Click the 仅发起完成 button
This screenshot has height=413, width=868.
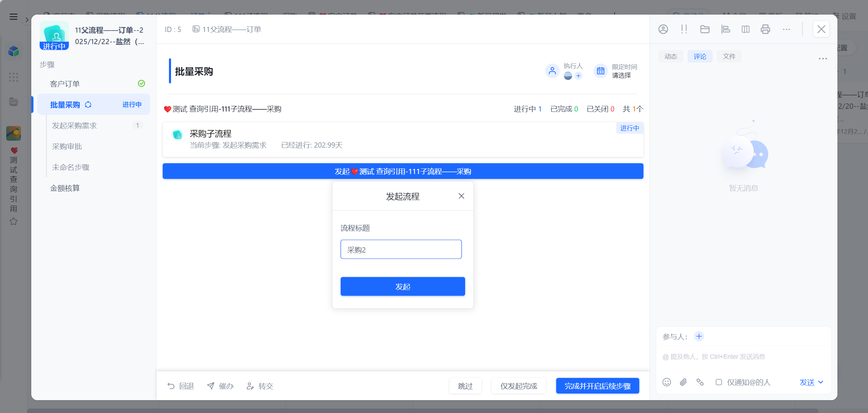click(x=519, y=386)
